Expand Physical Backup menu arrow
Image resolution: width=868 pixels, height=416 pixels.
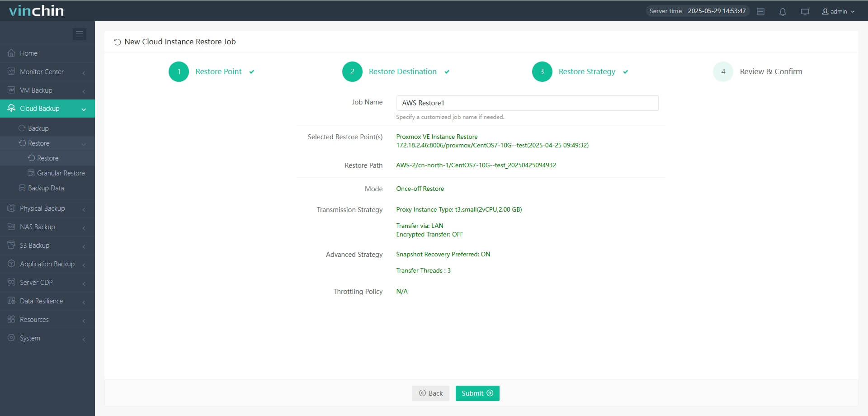(84, 209)
